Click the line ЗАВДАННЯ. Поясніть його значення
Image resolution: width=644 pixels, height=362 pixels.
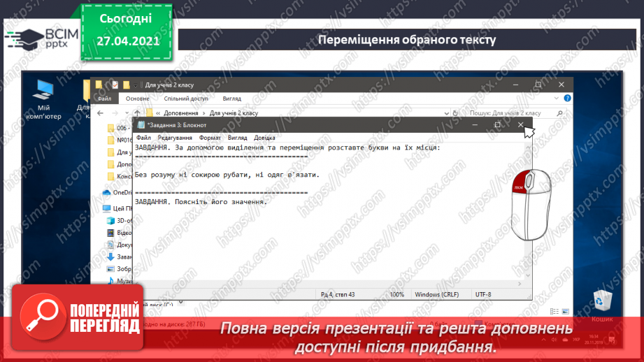[201, 202]
